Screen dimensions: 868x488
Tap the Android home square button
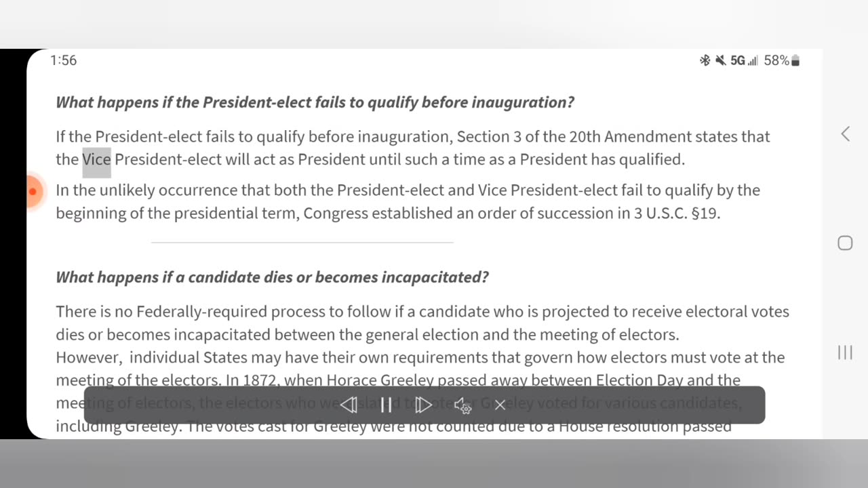pyautogui.click(x=845, y=243)
